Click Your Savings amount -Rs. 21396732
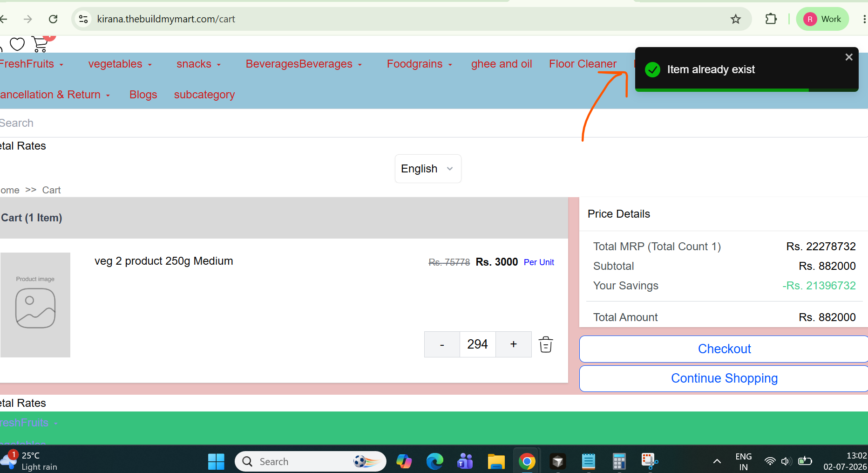The width and height of the screenshot is (868, 473). click(819, 286)
